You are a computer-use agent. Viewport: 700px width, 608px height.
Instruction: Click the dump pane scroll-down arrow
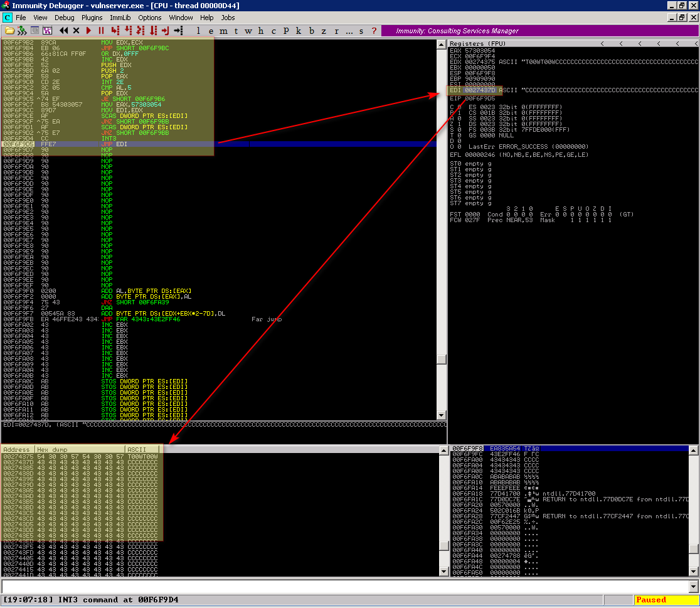(x=443, y=572)
